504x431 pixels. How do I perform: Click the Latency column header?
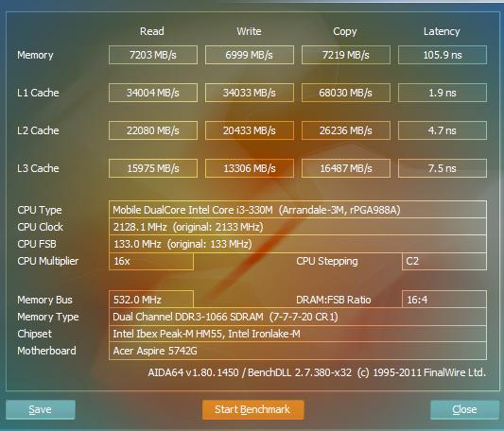pos(442,31)
